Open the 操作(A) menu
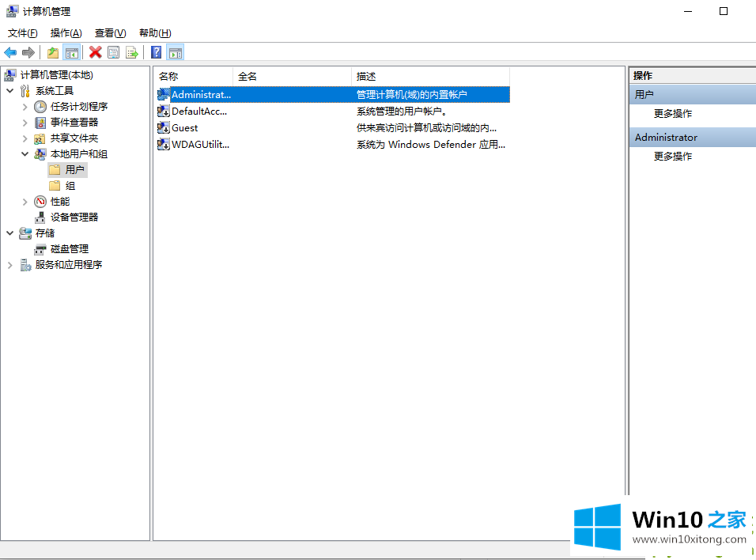Viewport: 756px width, 560px height. pos(66,32)
